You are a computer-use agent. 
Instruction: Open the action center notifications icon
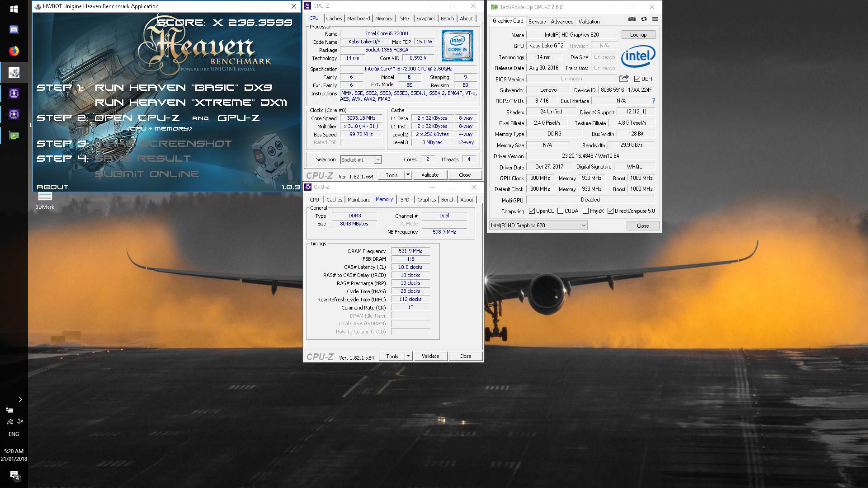click(14, 476)
